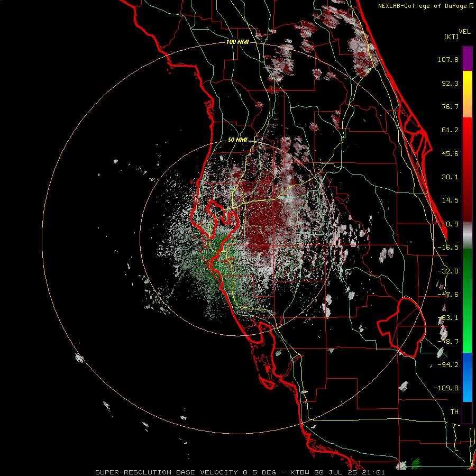This screenshot has height=476, width=476.
Task: Pick the gray segment of the color bar
Action: tap(467, 235)
